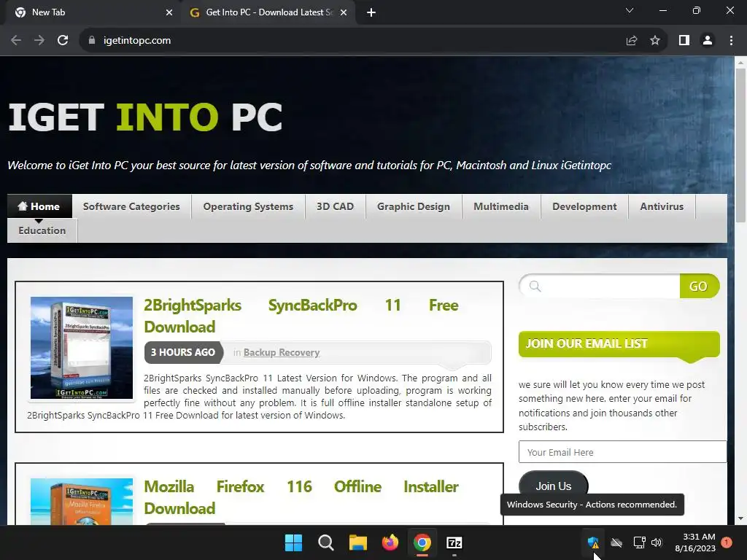The width and height of the screenshot is (747, 560).
Task: Open the Development category
Action: (x=584, y=206)
